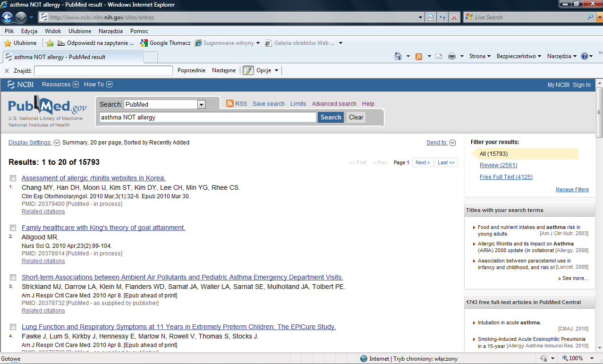Click the orange Feeds icon in command bar
The image size is (603, 364).
point(419,57)
